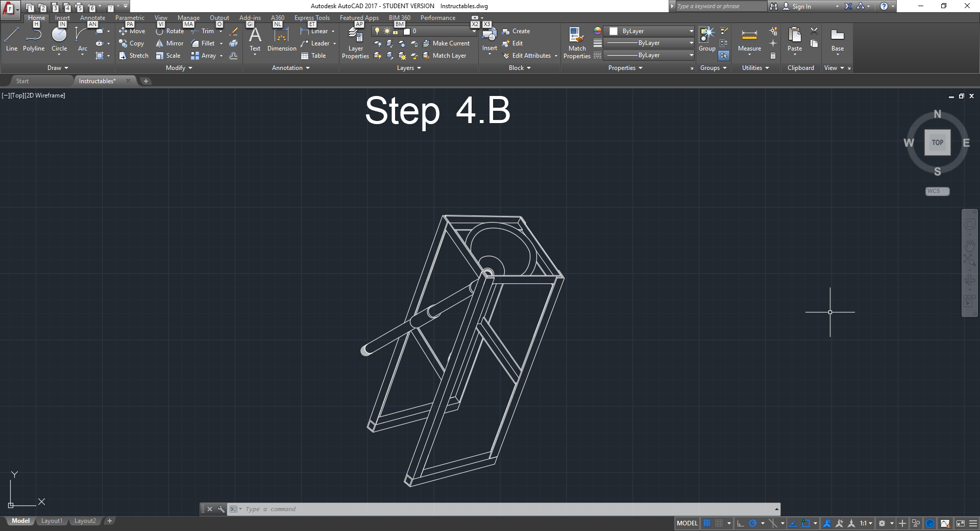
Task: Click the Group objects tool
Action: pos(707,39)
